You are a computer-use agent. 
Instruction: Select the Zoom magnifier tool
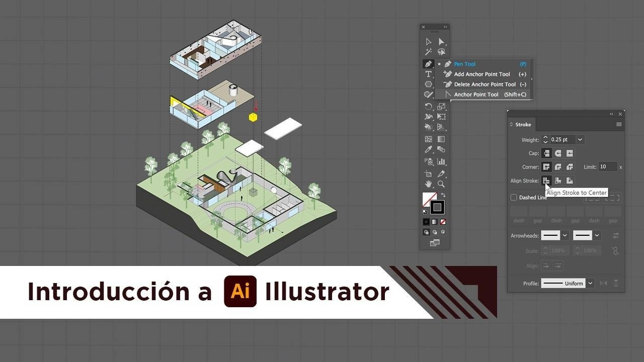(x=441, y=184)
